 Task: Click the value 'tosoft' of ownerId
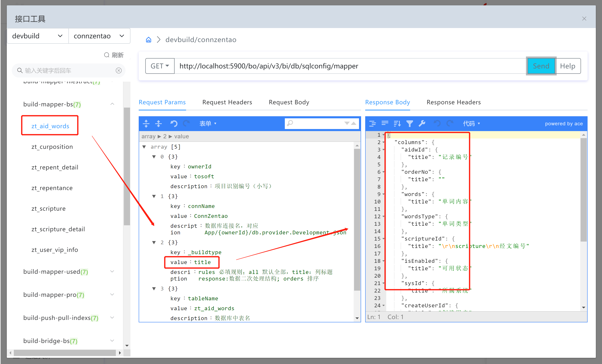204,176
